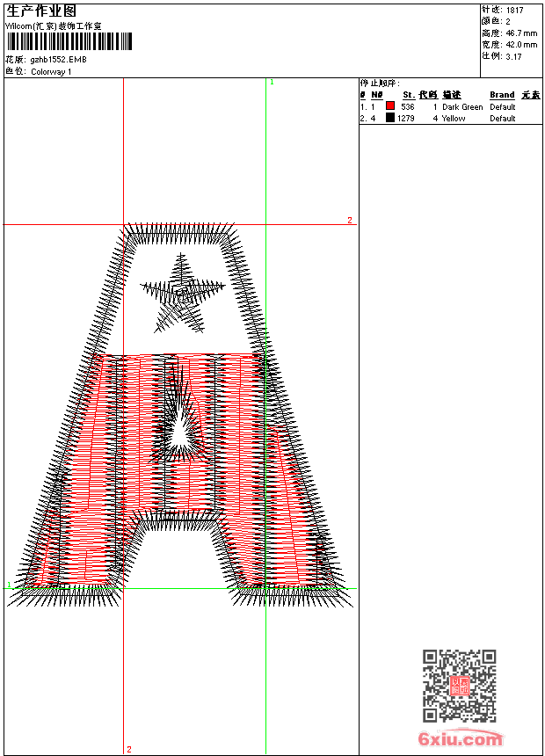Click the 'St.' column header
Image resolution: width=545 pixels, height=756 pixels.
pos(409,95)
